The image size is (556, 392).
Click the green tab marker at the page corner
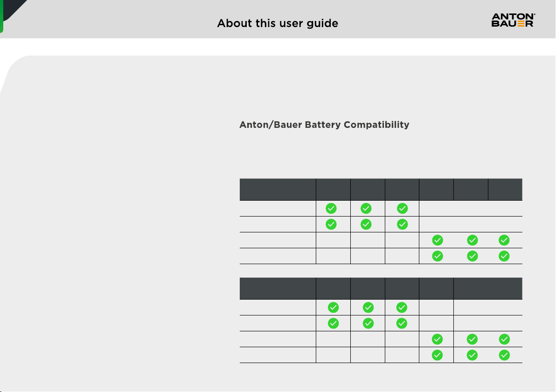pos(1,16)
